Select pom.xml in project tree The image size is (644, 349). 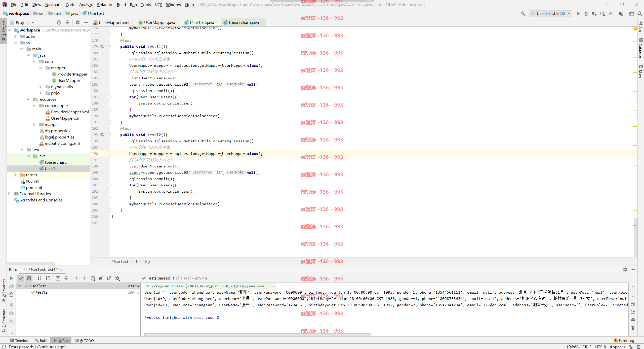pos(34,187)
